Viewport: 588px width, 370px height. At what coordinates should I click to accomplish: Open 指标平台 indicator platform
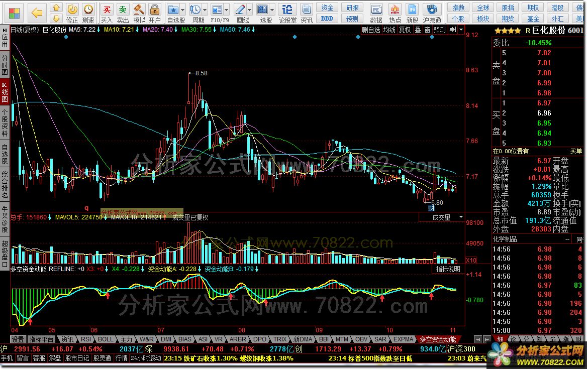pyautogui.click(x=42, y=339)
